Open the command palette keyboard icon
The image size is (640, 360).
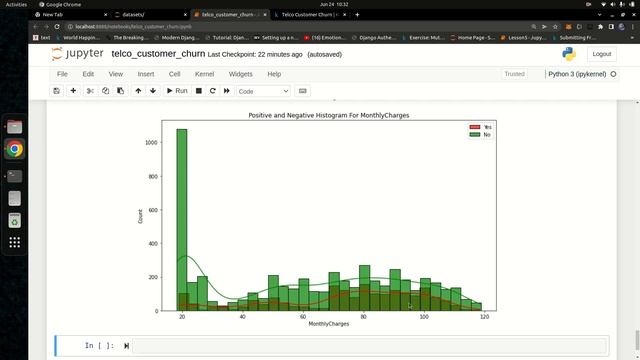pos(302,91)
